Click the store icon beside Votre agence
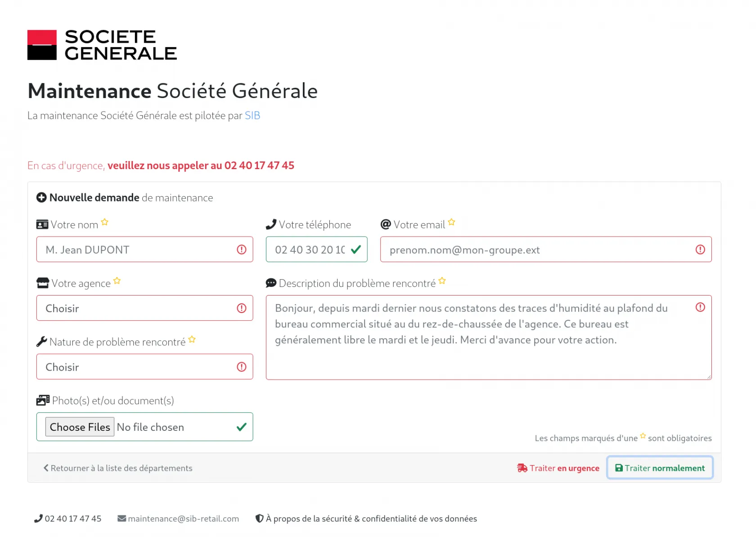The height and width of the screenshot is (537, 756). [43, 283]
